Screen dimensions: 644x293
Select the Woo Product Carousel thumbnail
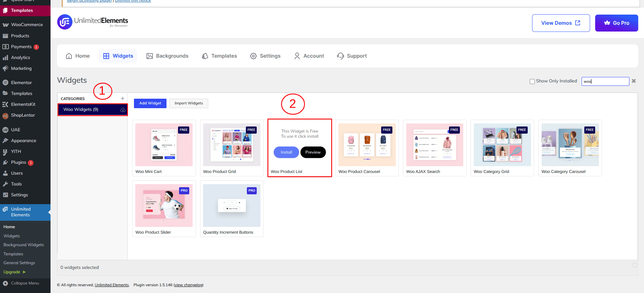(367, 145)
